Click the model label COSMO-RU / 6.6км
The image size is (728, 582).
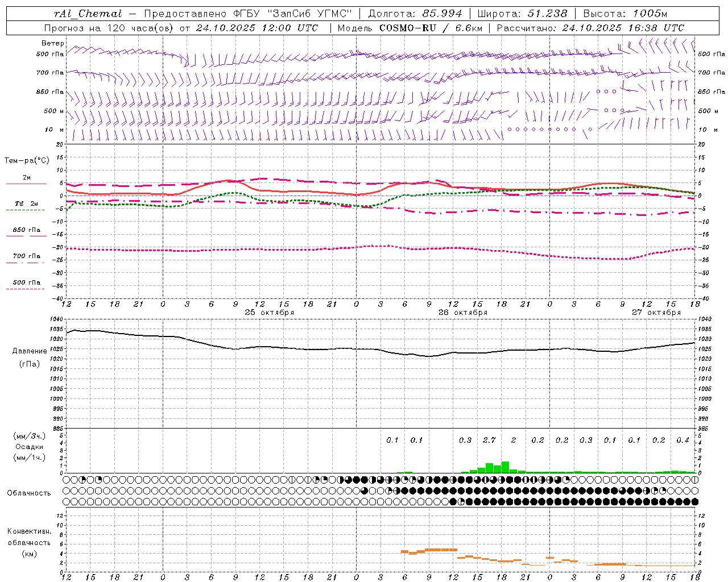[431, 28]
